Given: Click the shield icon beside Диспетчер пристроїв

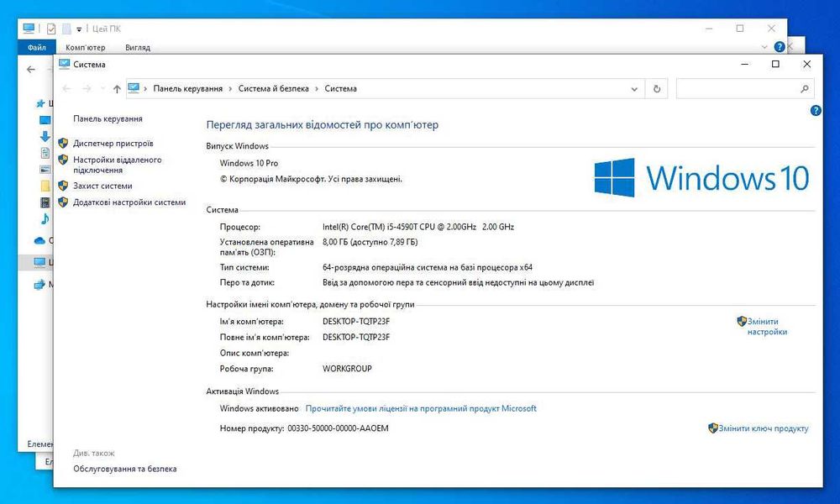Looking at the screenshot, I should (63, 143).
